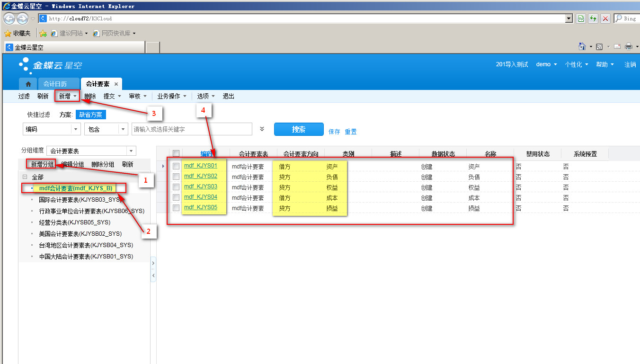Click the home icon tab
The height and width of the screenshot is (364, 640).
point(28,84)
